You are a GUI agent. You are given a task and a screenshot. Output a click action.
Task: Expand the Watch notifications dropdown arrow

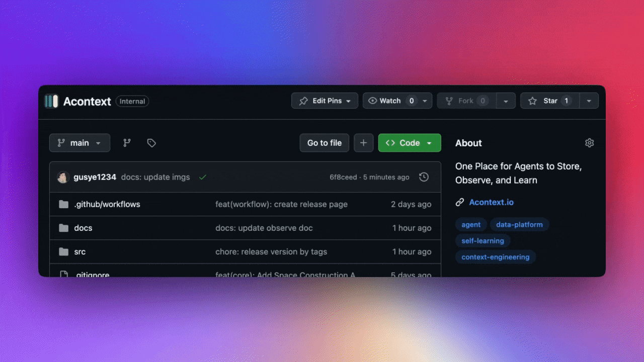pyautogui.click(x=425, y=101)
